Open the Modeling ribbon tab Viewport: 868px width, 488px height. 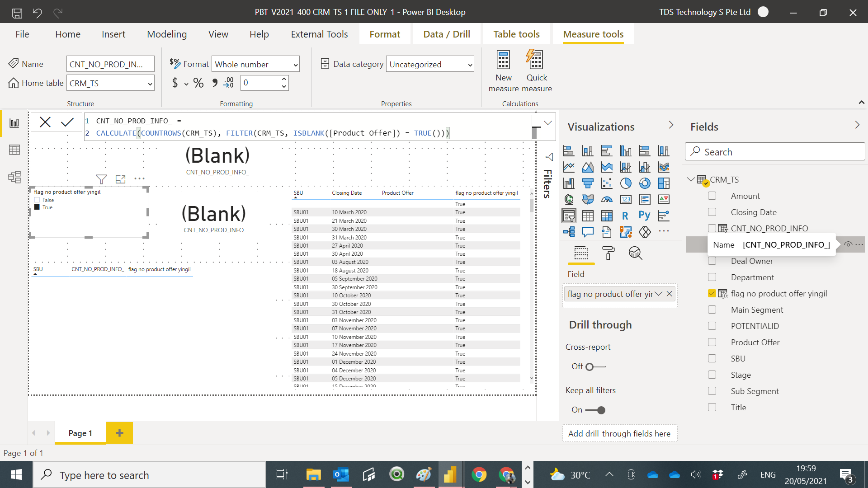pos(167,34)
